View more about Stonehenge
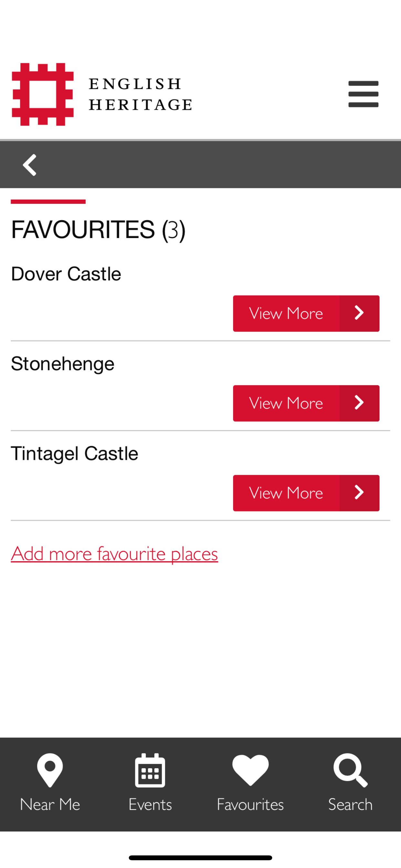 286,403
